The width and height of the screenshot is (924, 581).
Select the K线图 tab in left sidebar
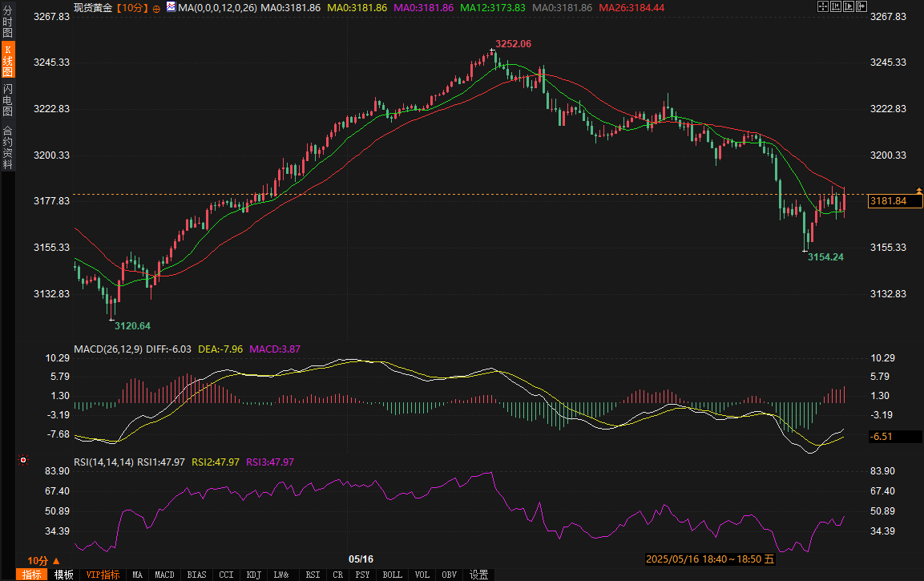click(x=8, y=59)
